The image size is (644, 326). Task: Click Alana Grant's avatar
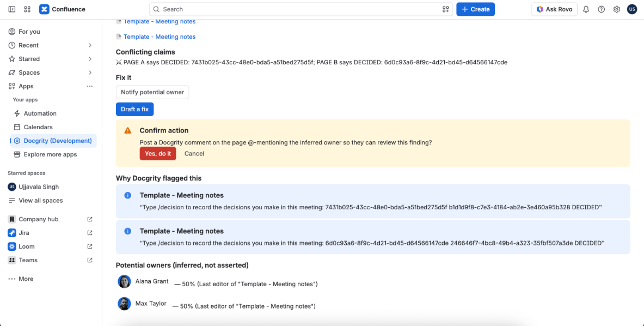pyautogui.click(x=124, y=282)
